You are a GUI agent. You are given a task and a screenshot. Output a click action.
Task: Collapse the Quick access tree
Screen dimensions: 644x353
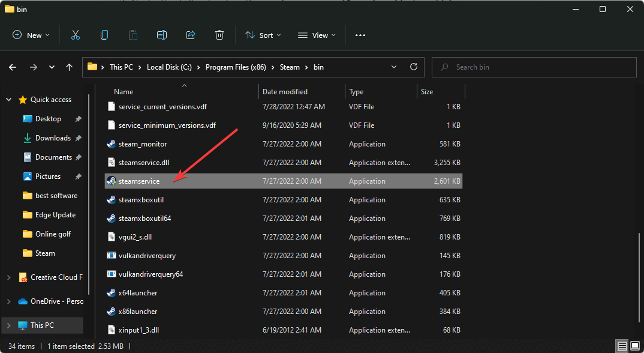coord(8,100)
